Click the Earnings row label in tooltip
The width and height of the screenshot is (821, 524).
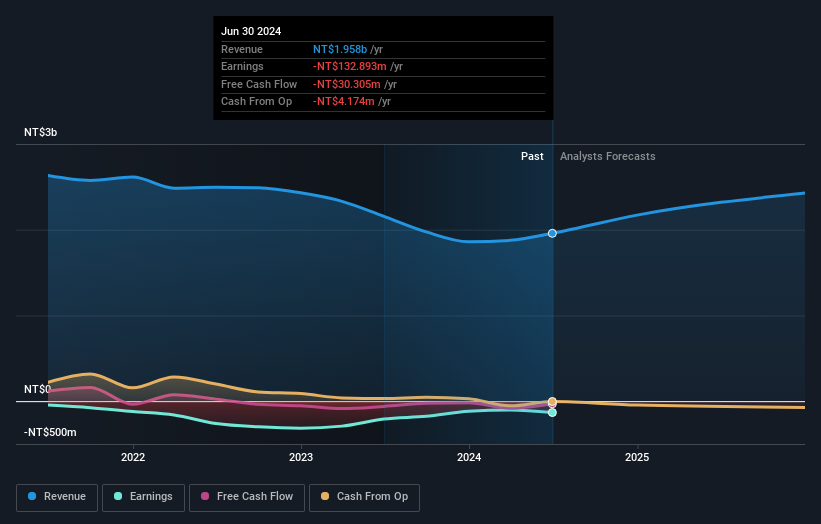pos(242,66)
